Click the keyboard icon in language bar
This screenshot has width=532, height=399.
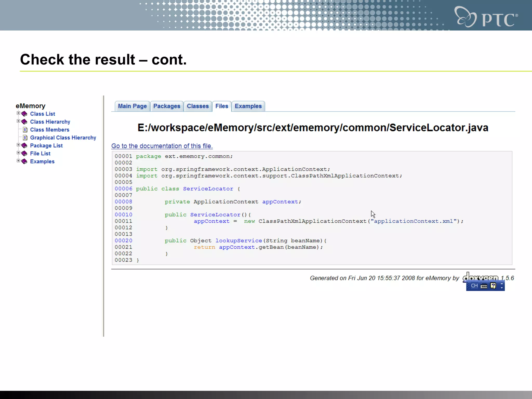(484, 286)
